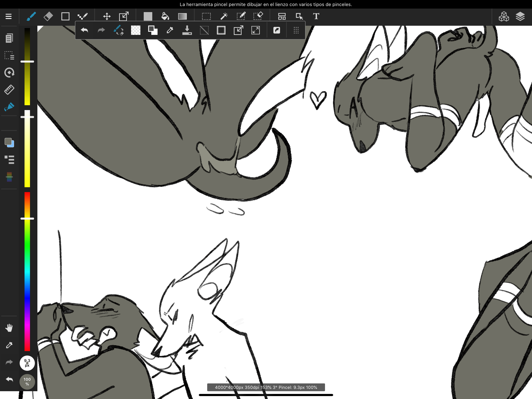The image size is (532, 399).
Task: Select the Eraser tool
Action: pos(48,16)
